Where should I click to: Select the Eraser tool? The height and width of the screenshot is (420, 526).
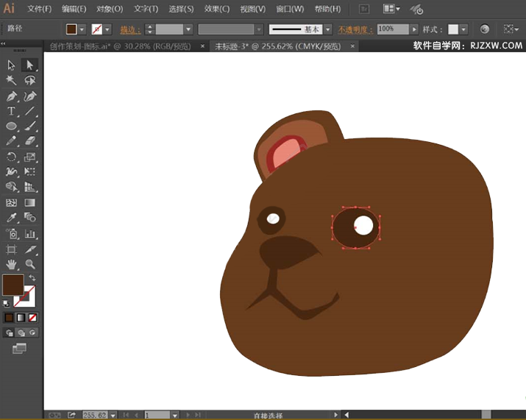coord(30,141)
